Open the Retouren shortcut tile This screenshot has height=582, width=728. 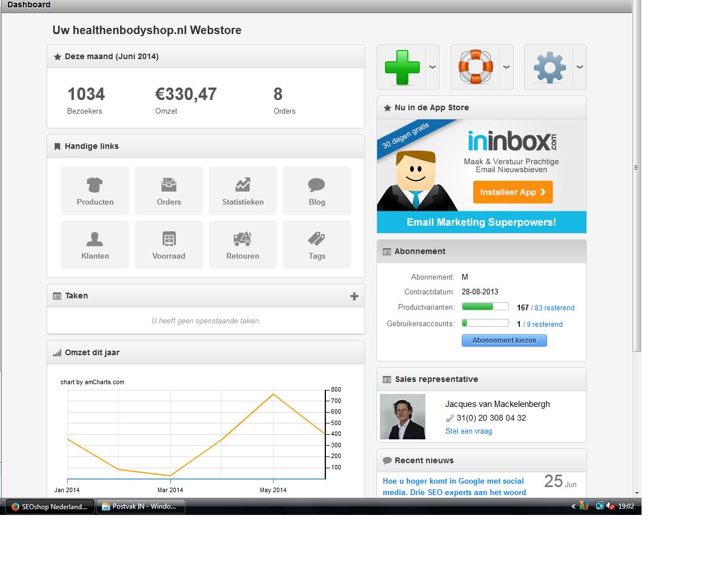click(x=243, y=244)
